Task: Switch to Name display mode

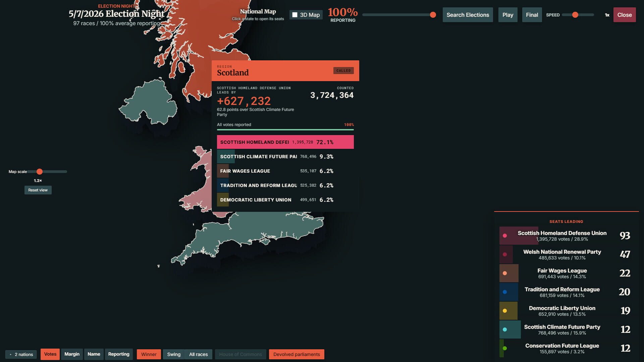Action: coord(94,354)
